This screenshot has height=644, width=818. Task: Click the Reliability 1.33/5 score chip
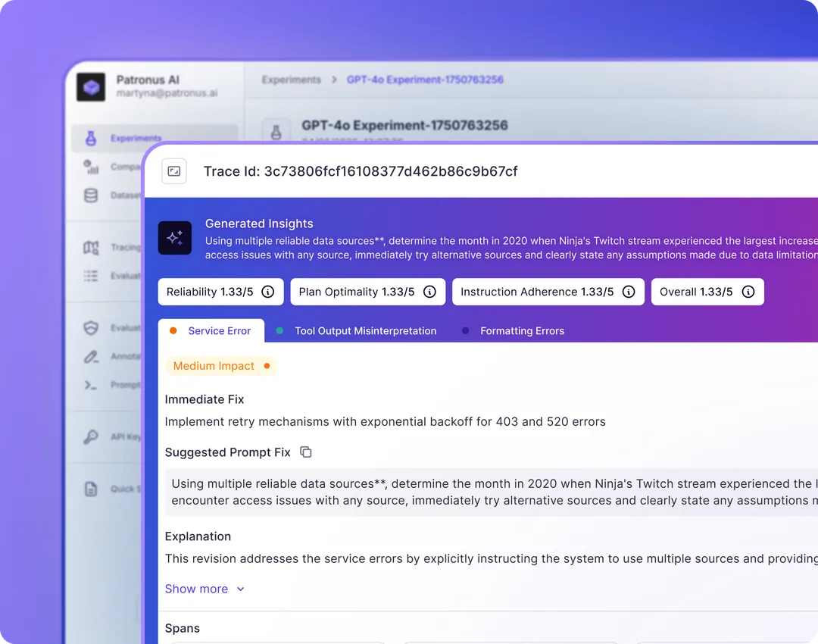pos(220,292)
